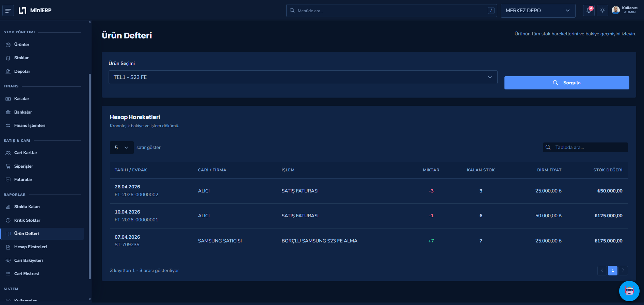
Task: Click the SAMSUNG SATICISI cell
Action: (x=220, y=241)
